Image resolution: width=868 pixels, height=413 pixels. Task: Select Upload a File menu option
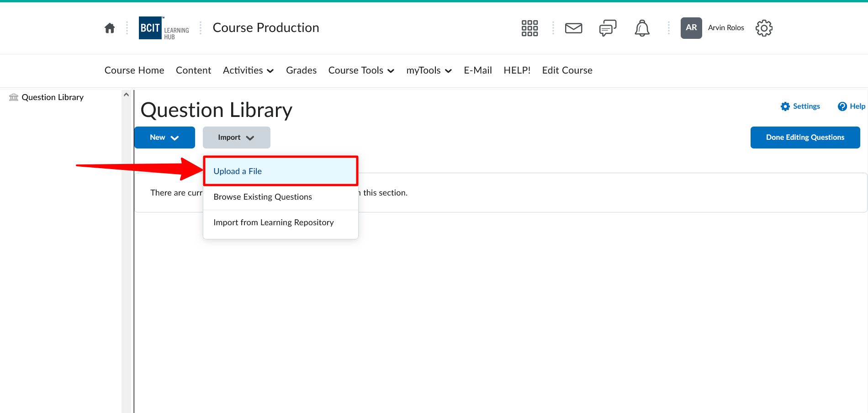coord(238,171)
